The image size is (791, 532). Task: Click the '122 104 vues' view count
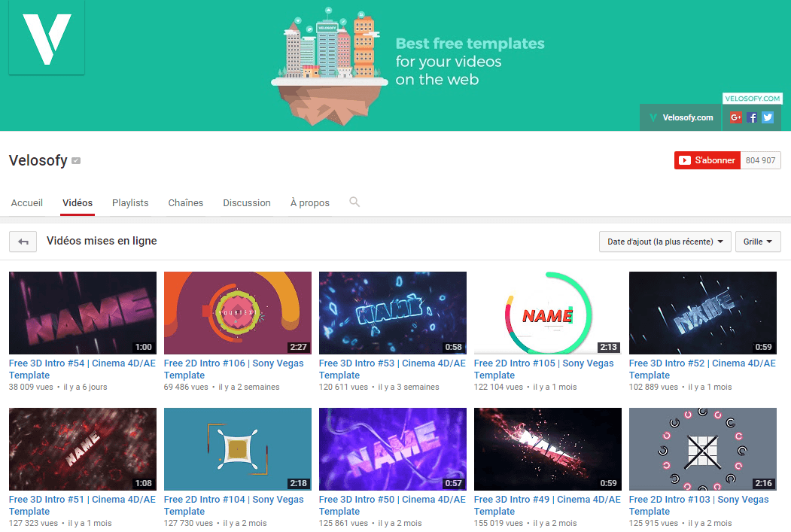(x=498, y=387)
